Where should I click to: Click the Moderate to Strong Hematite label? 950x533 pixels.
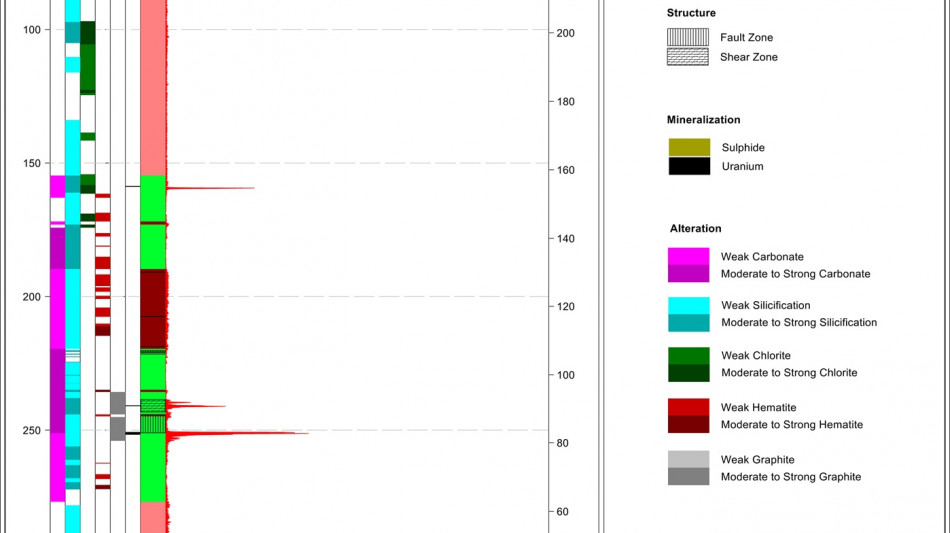point(791,425)
